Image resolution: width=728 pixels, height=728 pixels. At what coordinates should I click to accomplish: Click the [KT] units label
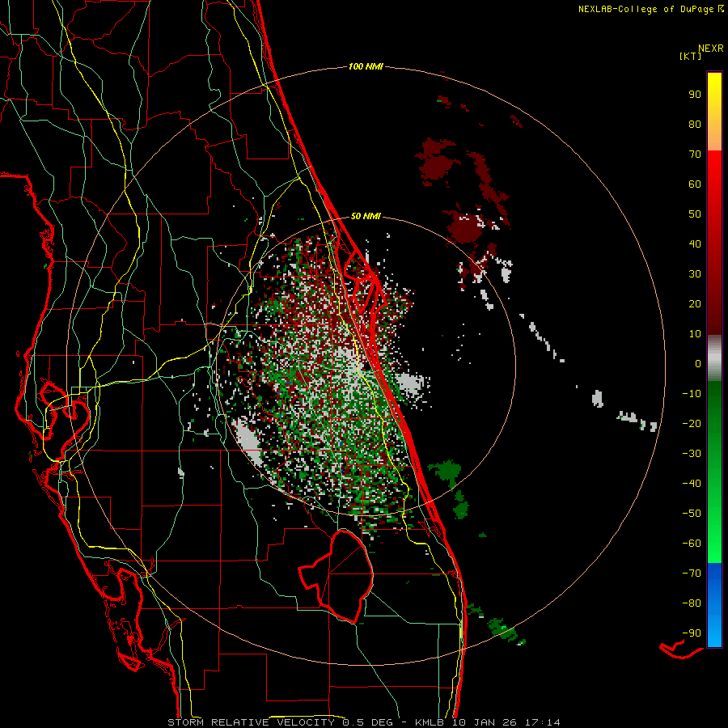(x=690, y=56)
